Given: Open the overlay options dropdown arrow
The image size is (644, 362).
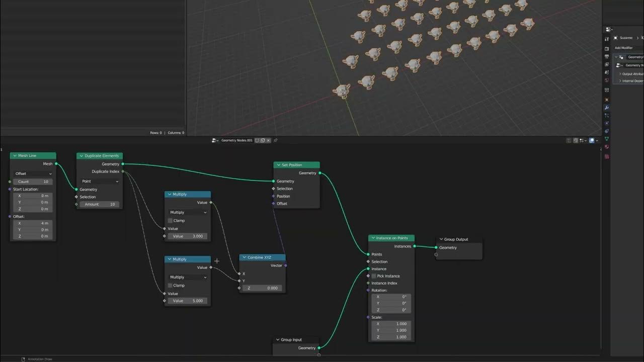Looking at the screenshot, I should pos(597,140).
